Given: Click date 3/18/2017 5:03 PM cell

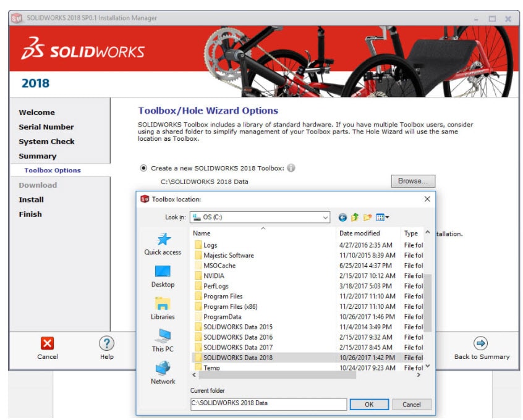Looking at the screenshot, I should coord(365,287).
